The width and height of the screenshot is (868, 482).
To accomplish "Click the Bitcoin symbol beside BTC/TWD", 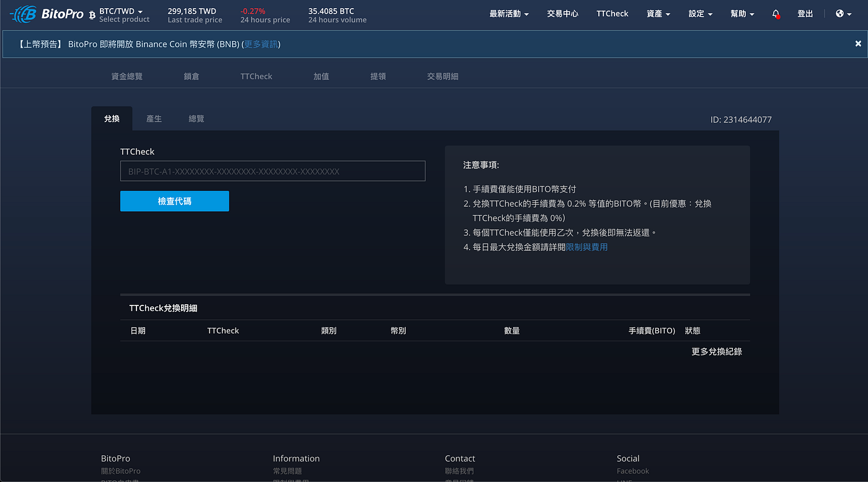I will click(92, 14).
